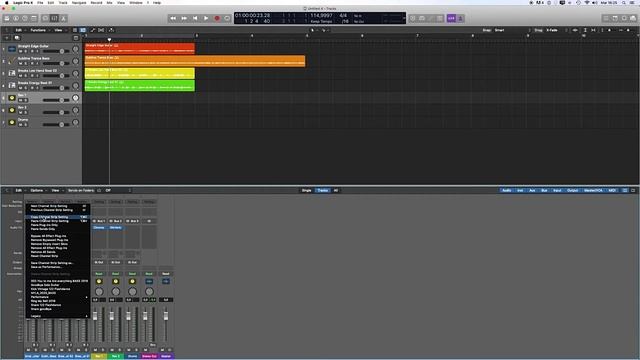Click the Breaks Energy Beat 01 track icon
This screenshot has height=360, width=640.
point(12,85)
